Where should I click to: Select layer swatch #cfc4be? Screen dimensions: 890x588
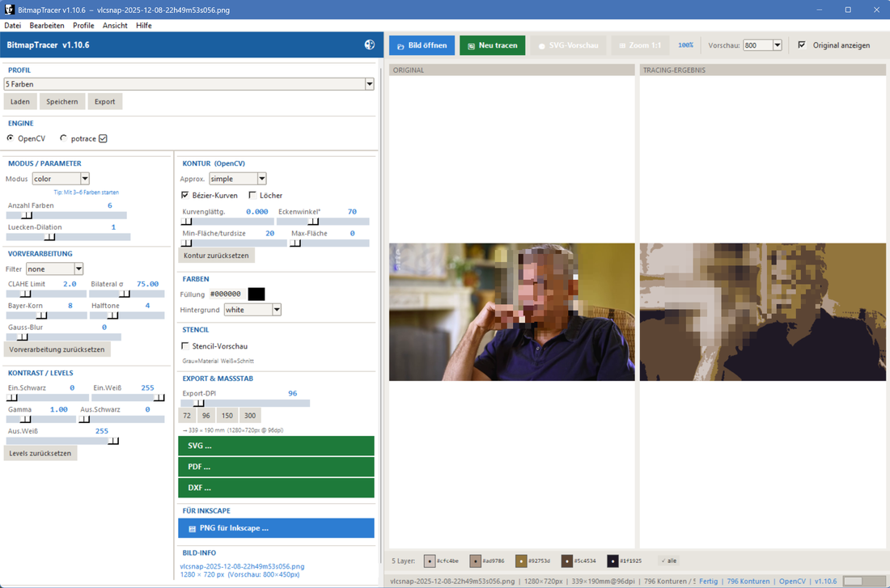(430, 561)
